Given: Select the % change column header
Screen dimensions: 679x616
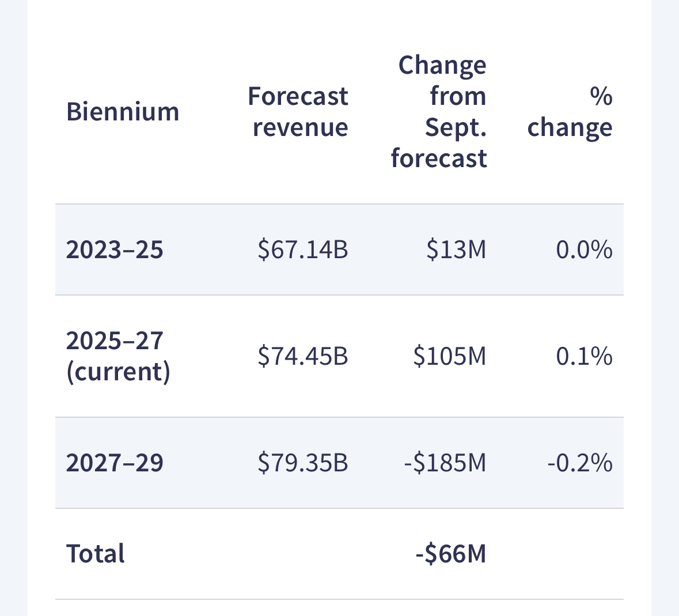Looking at the screenshot, I should click(x=570, y=111).
